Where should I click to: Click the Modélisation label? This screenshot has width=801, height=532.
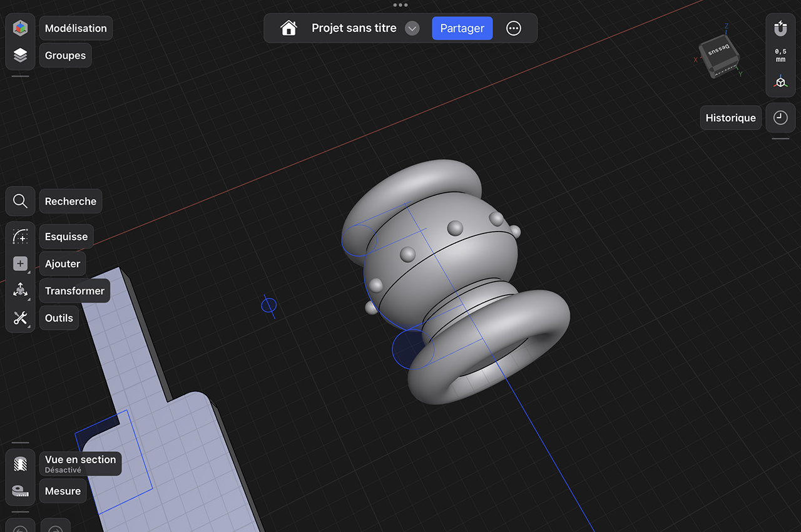76,28
